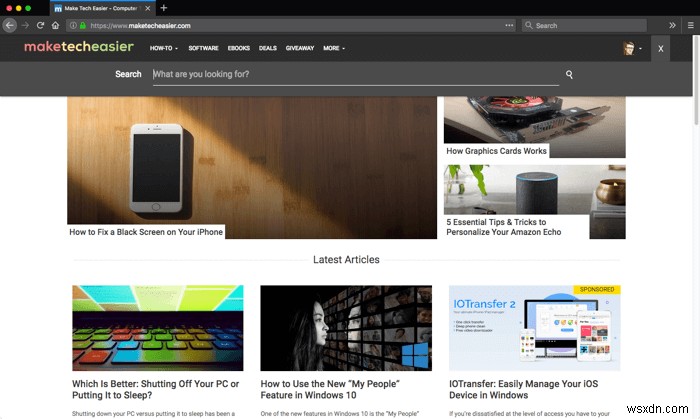Click the My People Windows 10 thumbnail
700x419 pixels.
point(346,328)
